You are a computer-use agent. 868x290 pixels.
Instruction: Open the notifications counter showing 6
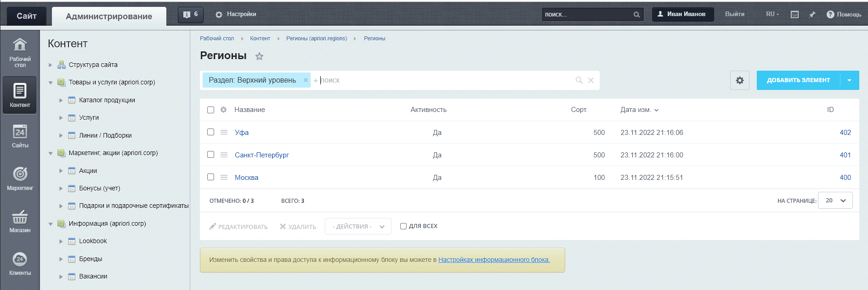click(190, 15)
